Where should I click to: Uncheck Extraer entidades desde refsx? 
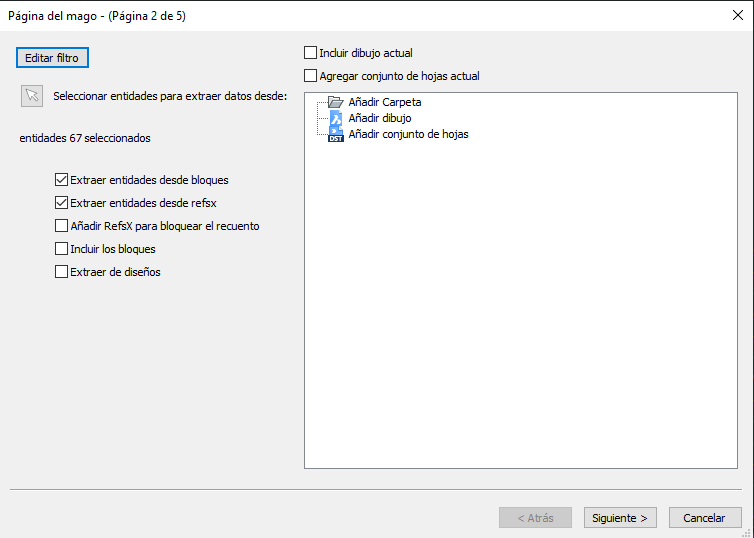[x=61, y=203]
